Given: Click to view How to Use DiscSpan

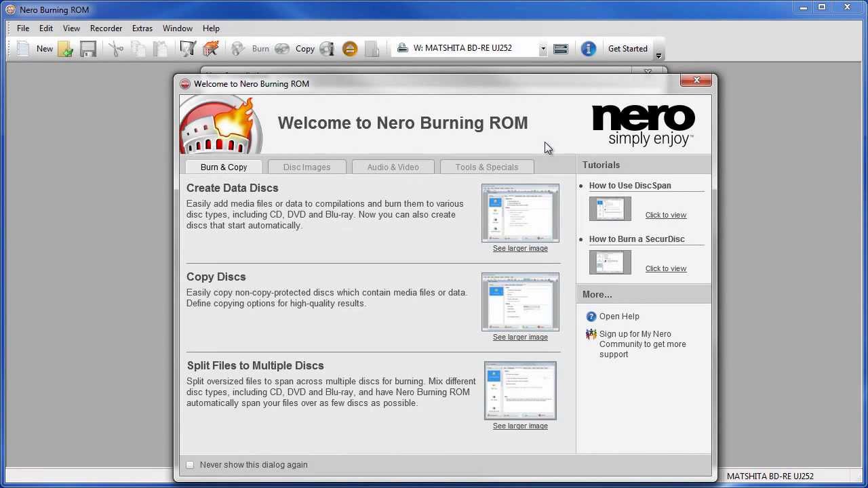Looking at the screenshot, I should (666, 216).
